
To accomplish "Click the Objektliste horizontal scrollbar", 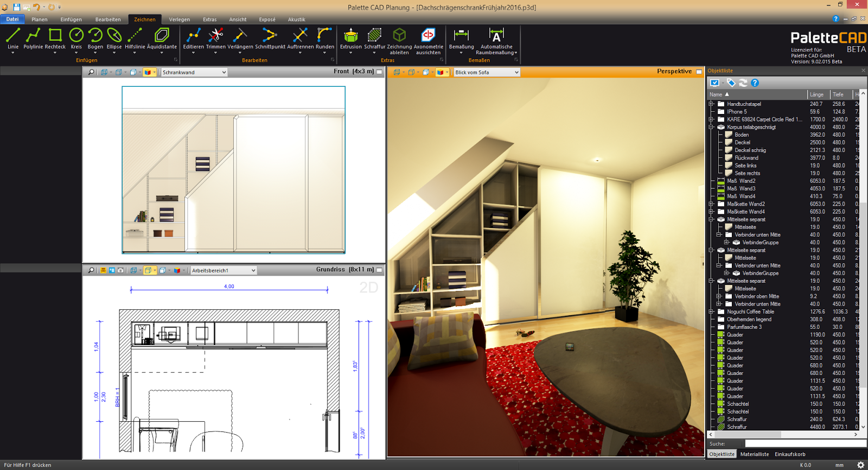I will (x=785, y=434).
